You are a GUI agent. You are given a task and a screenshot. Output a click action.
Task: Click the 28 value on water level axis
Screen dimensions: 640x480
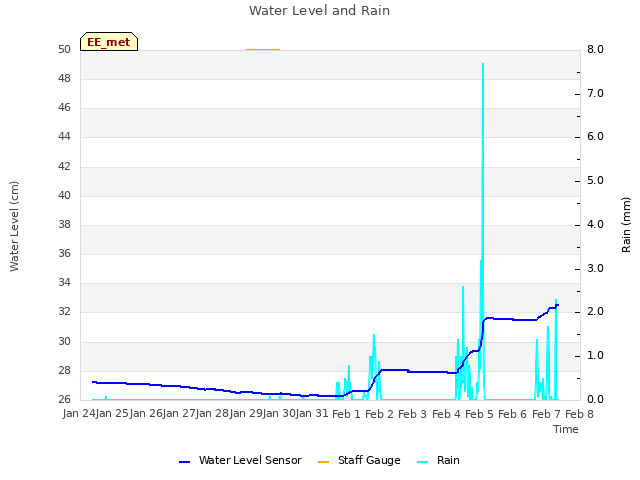[64, 370]
